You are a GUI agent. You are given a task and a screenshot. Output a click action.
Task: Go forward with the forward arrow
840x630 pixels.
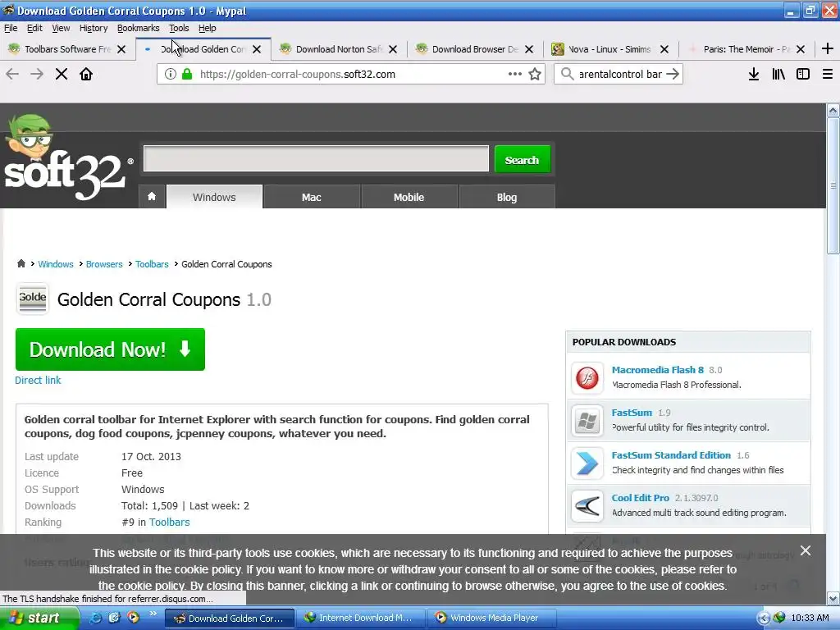coord(37,74)
